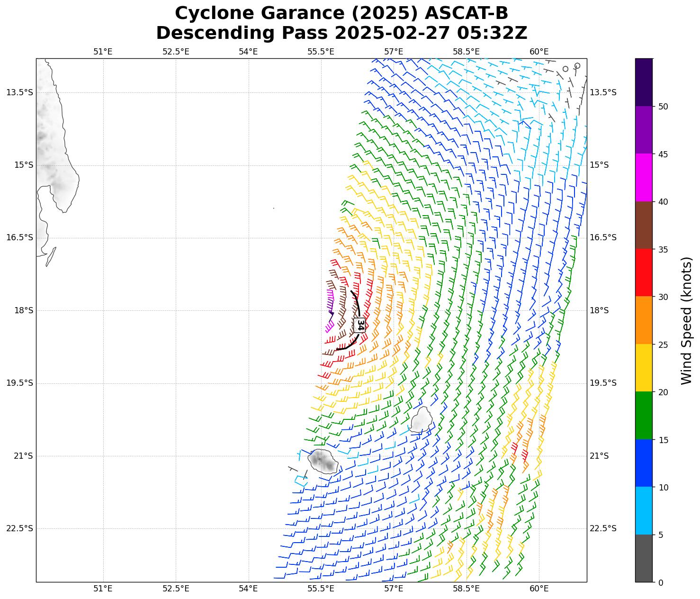
Task: Click the Wind Speed (knots) colorbar label
Action: pyautogui.click(x=686, y=320)
